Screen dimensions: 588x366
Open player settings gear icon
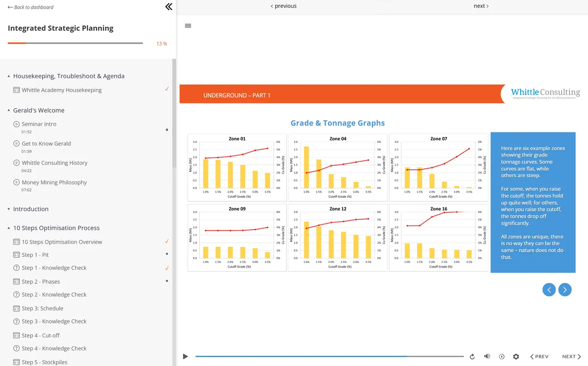516,356
